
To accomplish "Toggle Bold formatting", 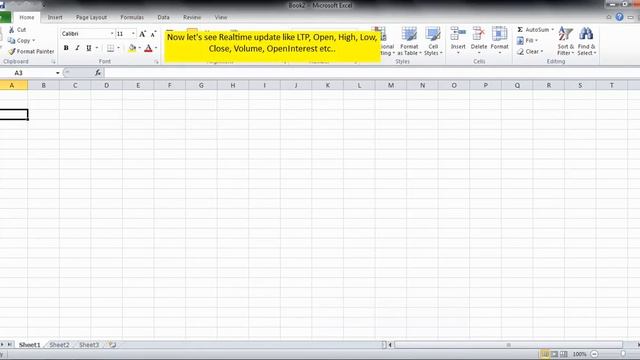I will tap(66, 48).
